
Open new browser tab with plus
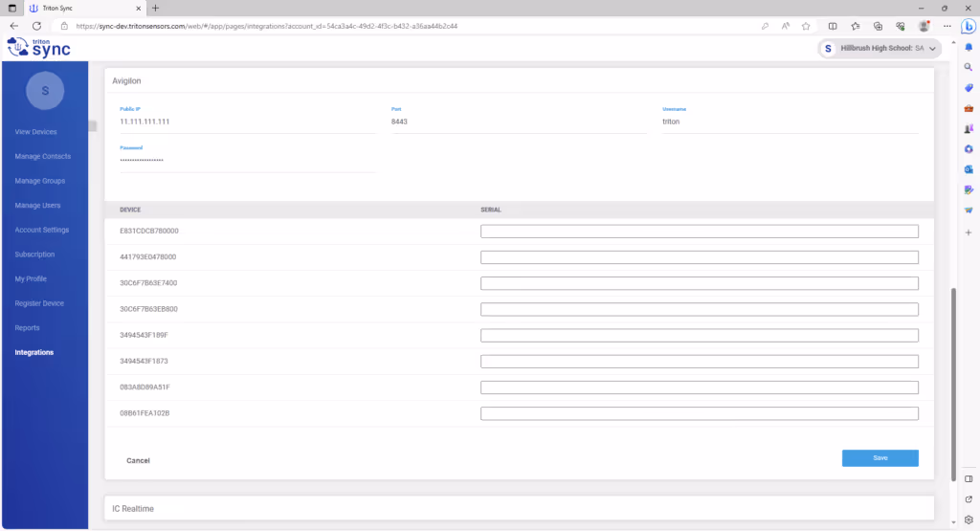156,8
